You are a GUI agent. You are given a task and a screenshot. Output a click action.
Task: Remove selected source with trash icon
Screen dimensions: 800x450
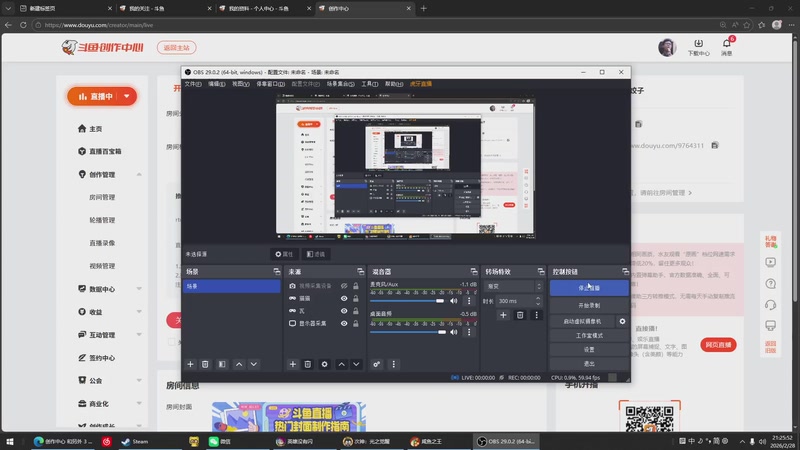pyautogui.click(x=308, y=364)
